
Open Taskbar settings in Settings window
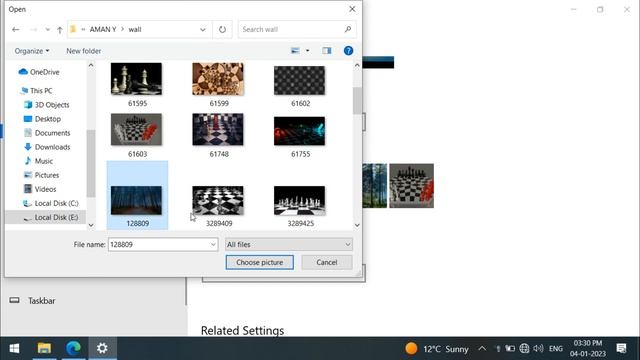(42, 301)
